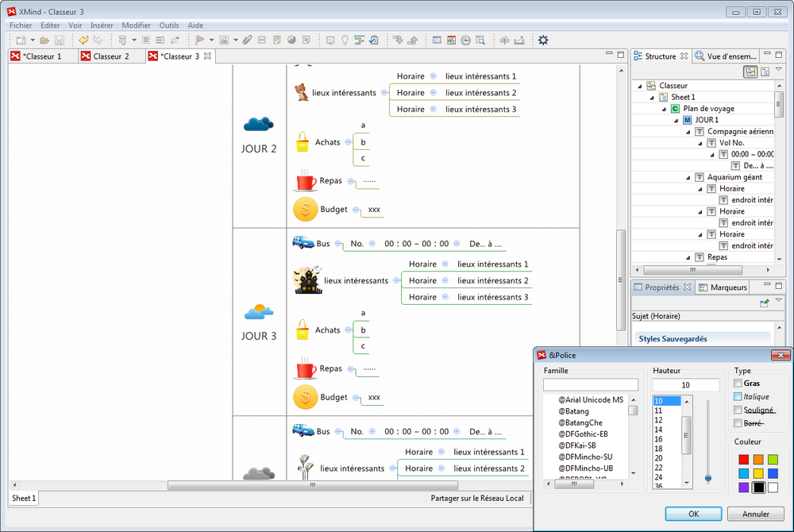Pick the red color swatch

[x=743, y=460]
